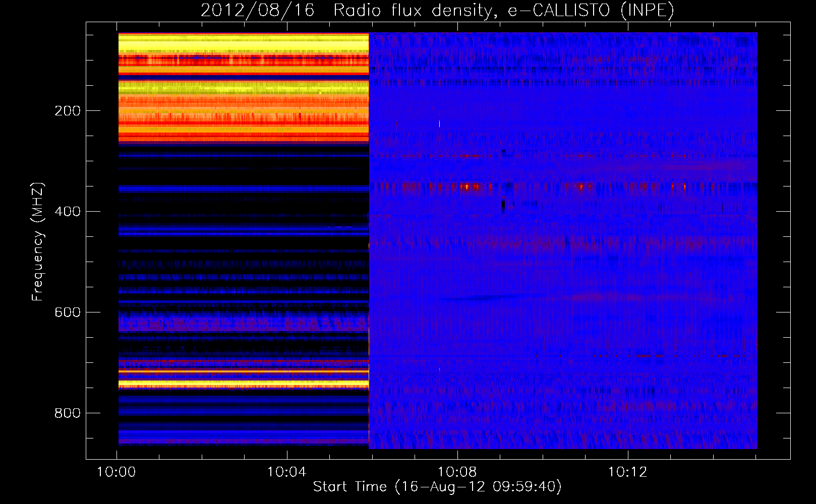The image size is (816, 504).
Task: Click the 10:00 time tick label
Action: click(116, 472)
